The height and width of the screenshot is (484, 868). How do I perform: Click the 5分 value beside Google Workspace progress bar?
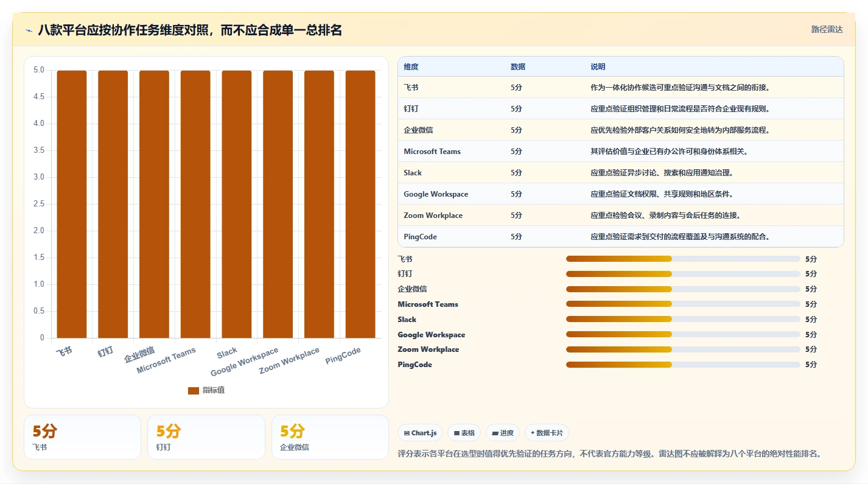[x=811, y=334]
